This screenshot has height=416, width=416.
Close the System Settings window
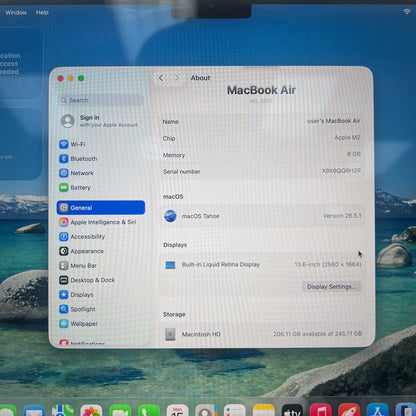(60, 78)
